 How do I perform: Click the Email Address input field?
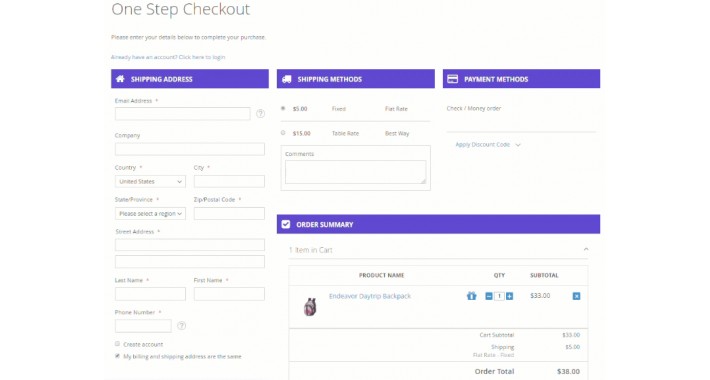click(x=182, y=114)
